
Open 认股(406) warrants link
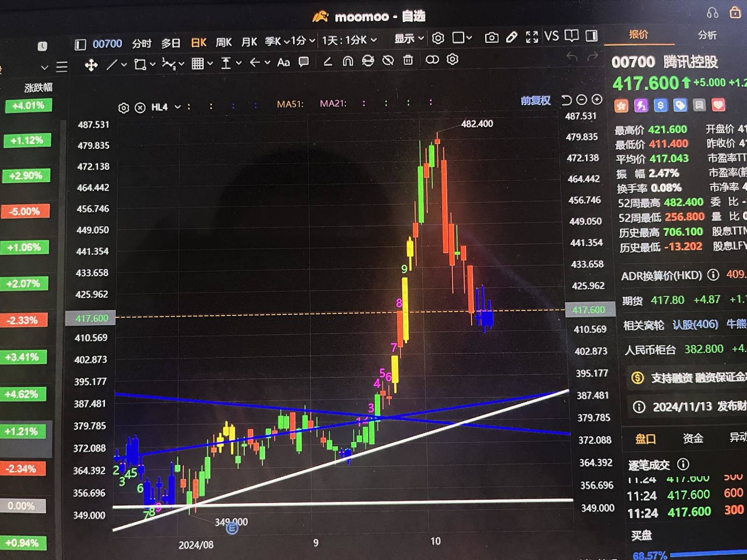click(695, 324)
